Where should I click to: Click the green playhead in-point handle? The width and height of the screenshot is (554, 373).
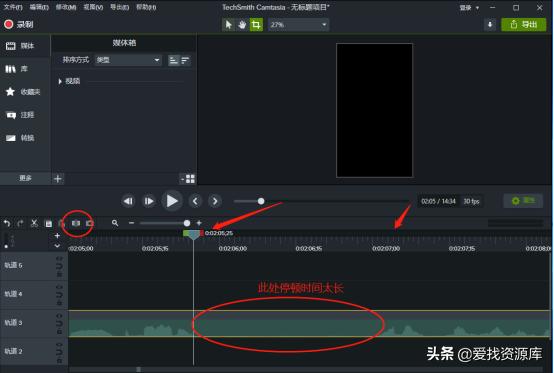[186, 233]
